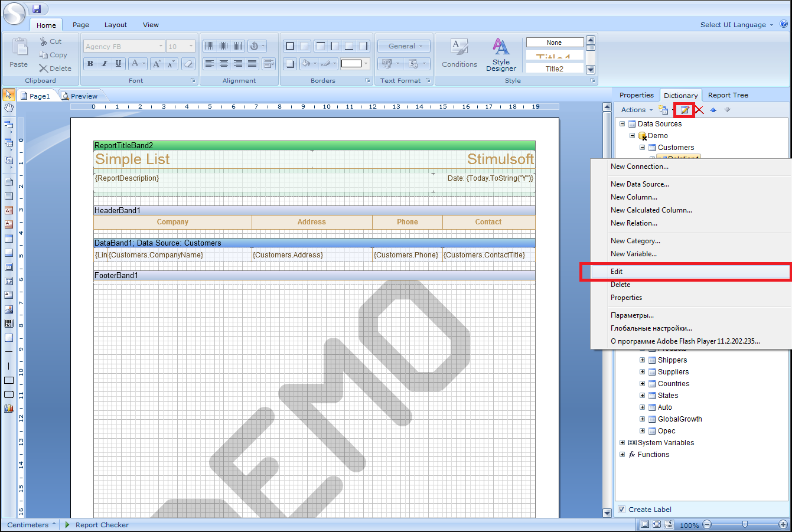Open the Style Designer
Viewport: 792px width, 532px height.
501,55
